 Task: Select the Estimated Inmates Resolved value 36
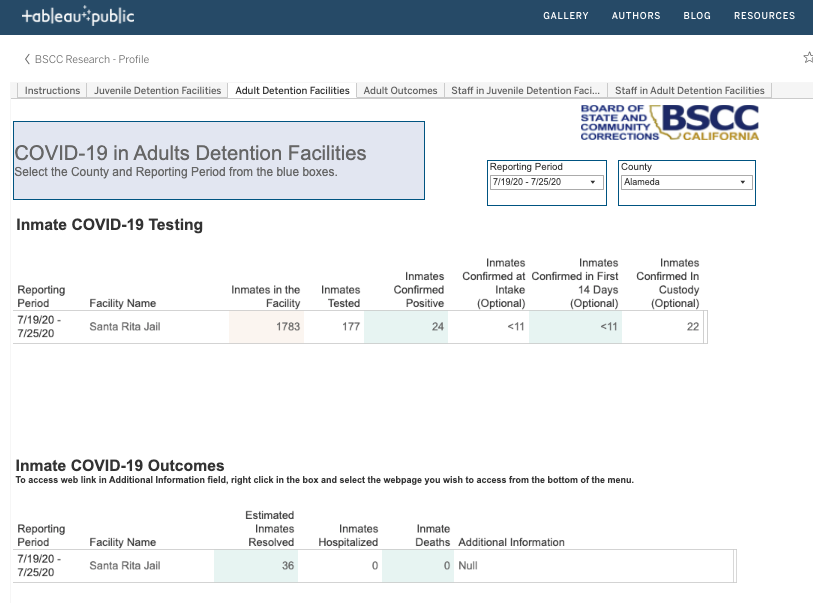coord(255,566)
